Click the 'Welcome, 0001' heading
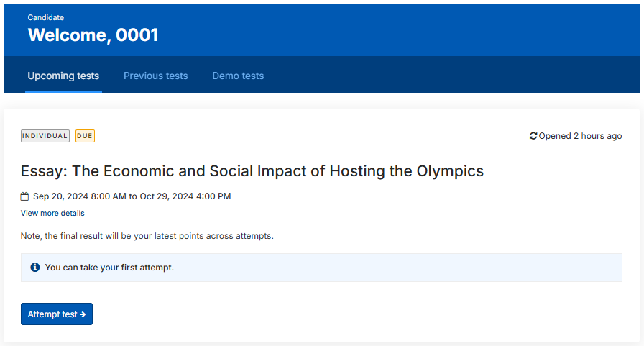 tap(93, 35)
